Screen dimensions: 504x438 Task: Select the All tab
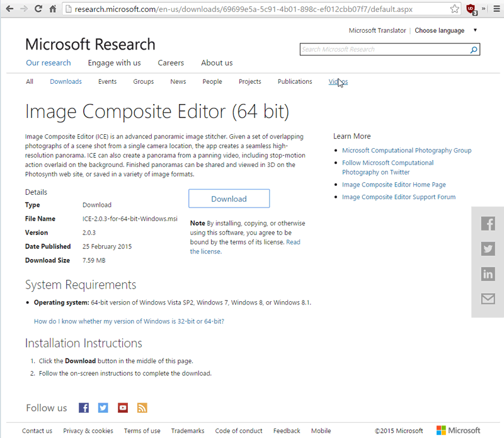click(30, 82)
